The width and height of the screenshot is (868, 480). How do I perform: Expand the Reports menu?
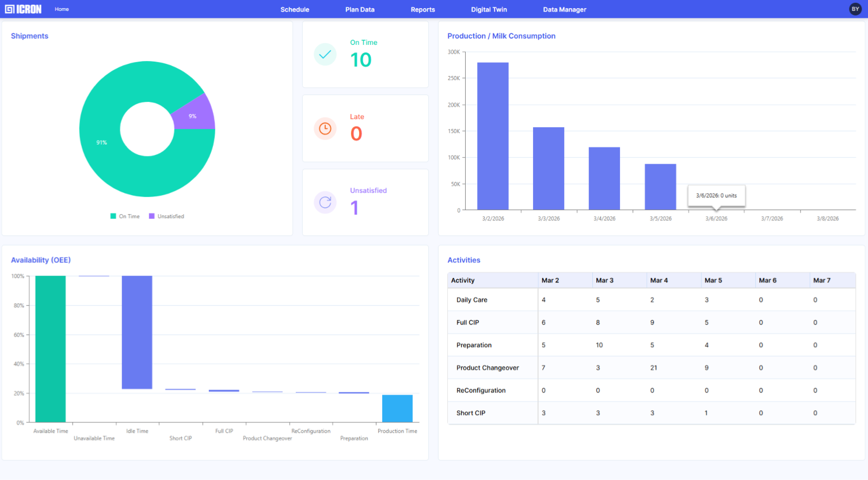(x=422, y=10)
